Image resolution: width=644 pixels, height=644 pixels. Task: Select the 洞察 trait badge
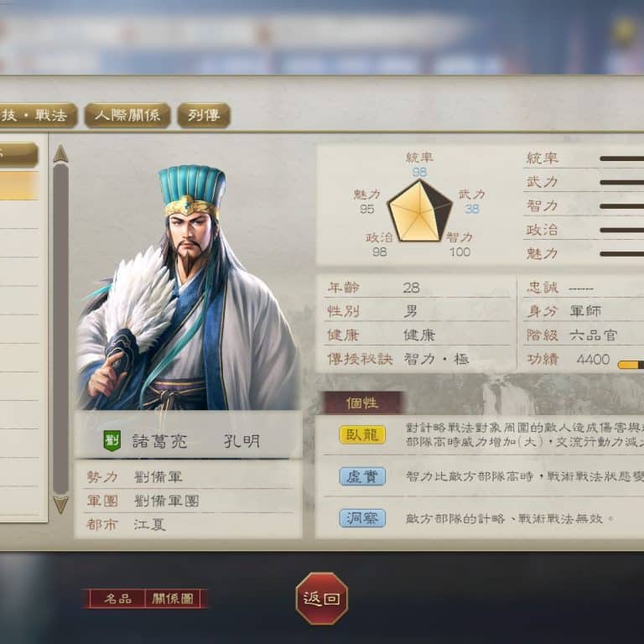click(x=362, y=518)
